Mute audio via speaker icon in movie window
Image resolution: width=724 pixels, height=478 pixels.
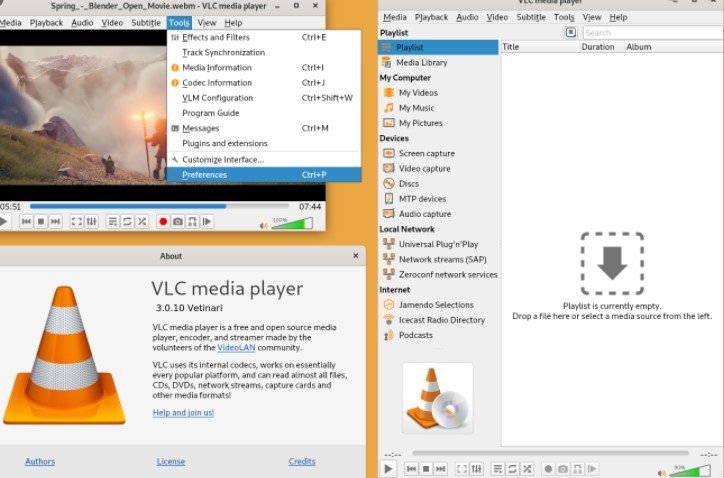point(264,225)
